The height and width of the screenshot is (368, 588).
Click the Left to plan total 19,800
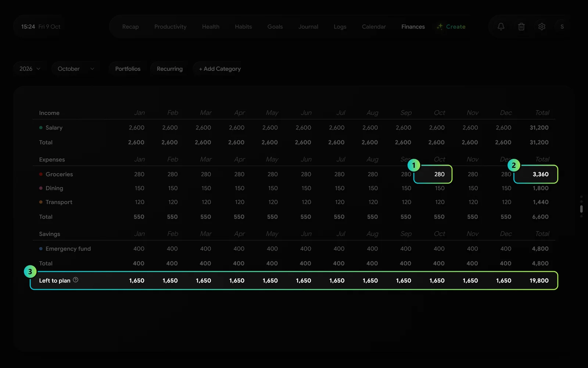(539, 280)
